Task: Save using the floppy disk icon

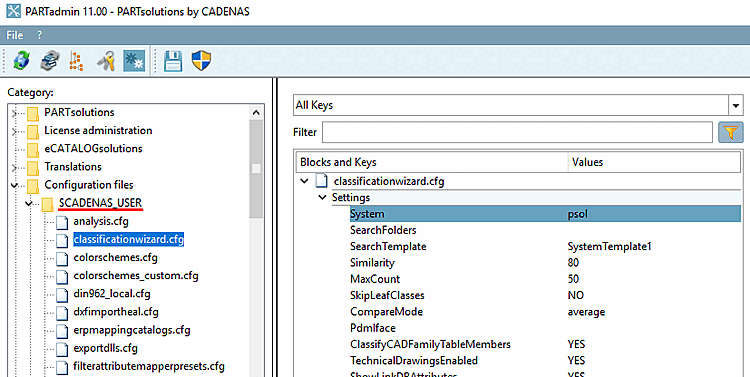Action: pyautogui.click(x=173, y=61)
